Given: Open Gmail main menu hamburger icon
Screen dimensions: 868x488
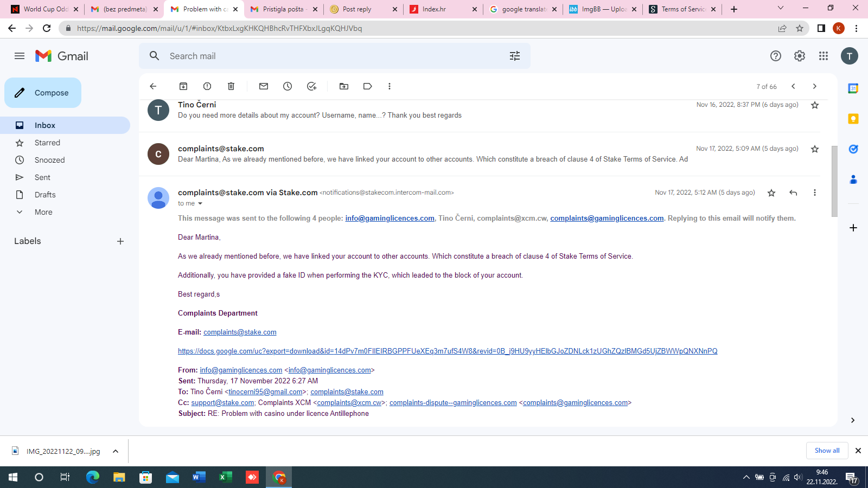Looking at the screenshot, I should 20,56.
